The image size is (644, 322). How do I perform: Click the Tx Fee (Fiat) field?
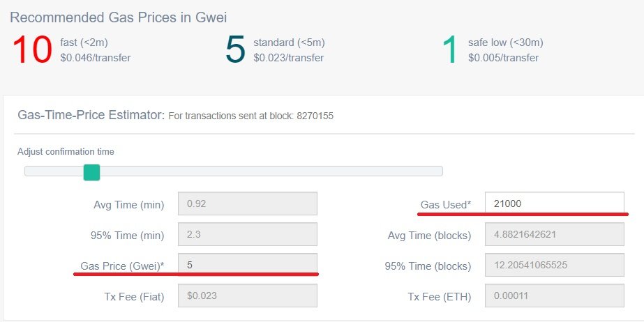(x=248, y=296)
